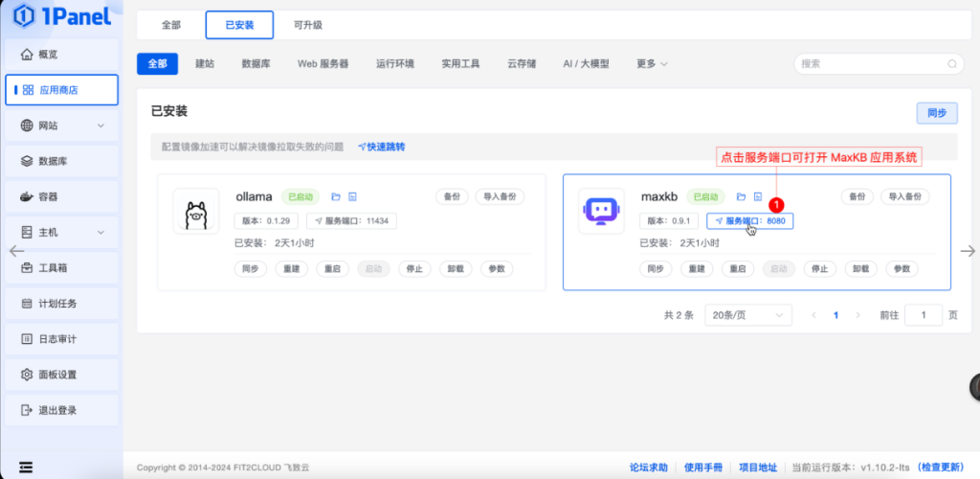Click maxkb 备份 backup button
This screenshot has width=980, height=479.
tap(857, 196)
